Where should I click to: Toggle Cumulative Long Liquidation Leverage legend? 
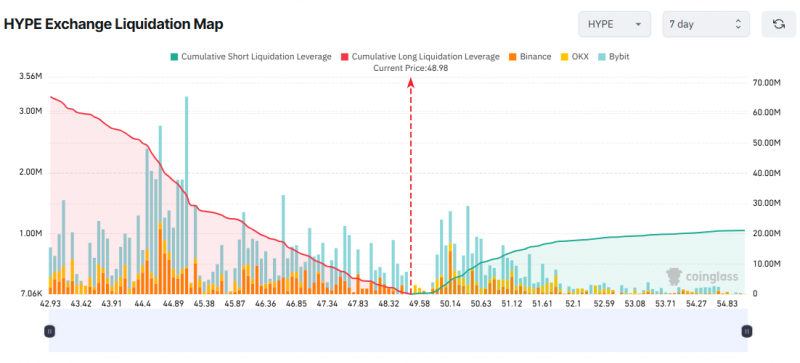pyautogui.click(x=420, y=57)
